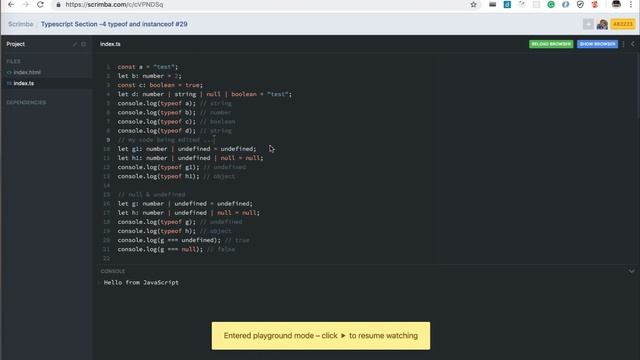
Task: Click the line starting 'let d: number | string'
Action: pyautogui.click(x=204, y=94)
